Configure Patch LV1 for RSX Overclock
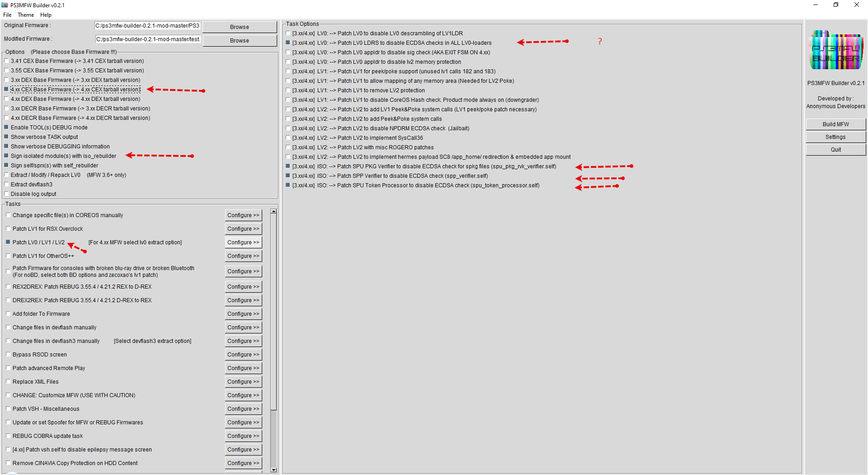868x475 pixels. tap(244, 229)
